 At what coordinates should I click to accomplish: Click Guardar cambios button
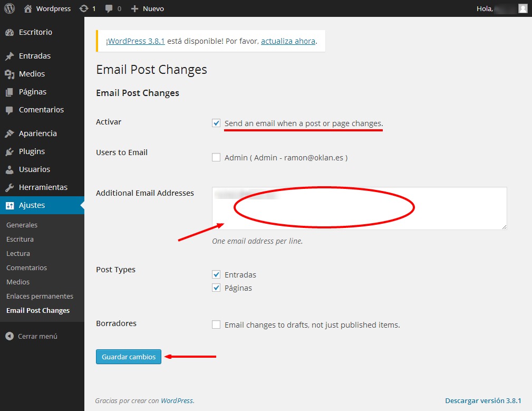pos(129,357)
